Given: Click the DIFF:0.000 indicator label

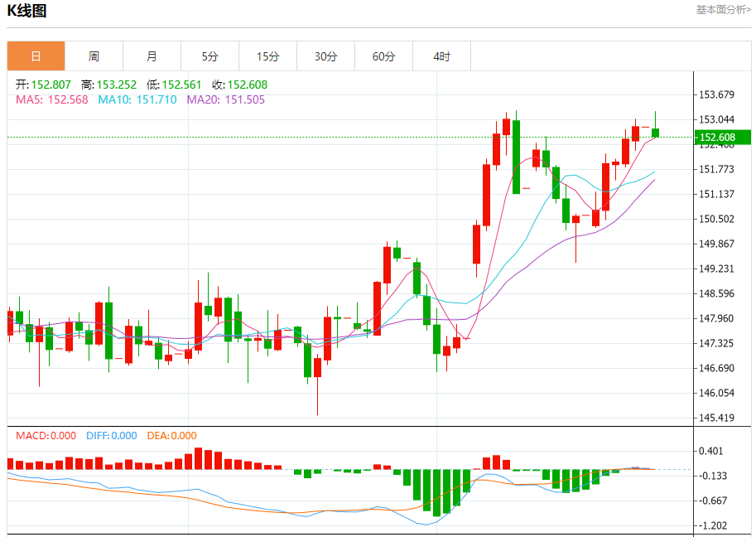Looking at the screenshot, I should pos(112,436).
